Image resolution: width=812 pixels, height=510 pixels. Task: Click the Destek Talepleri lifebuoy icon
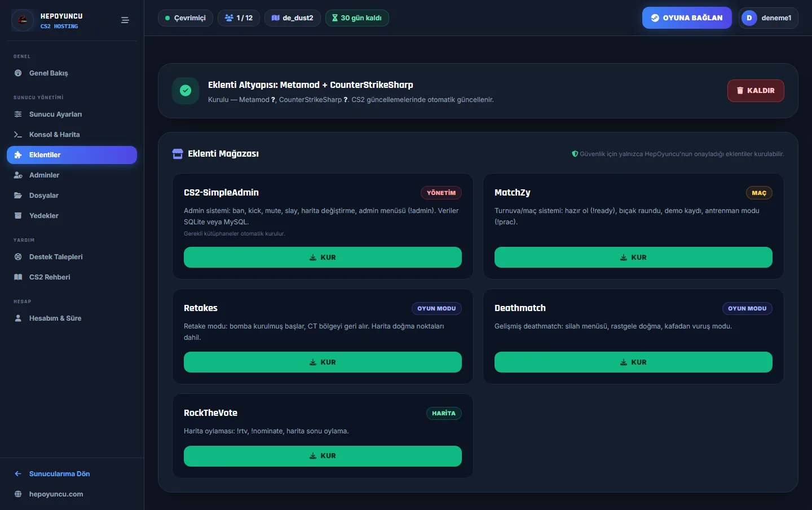(x=18, y=257)
